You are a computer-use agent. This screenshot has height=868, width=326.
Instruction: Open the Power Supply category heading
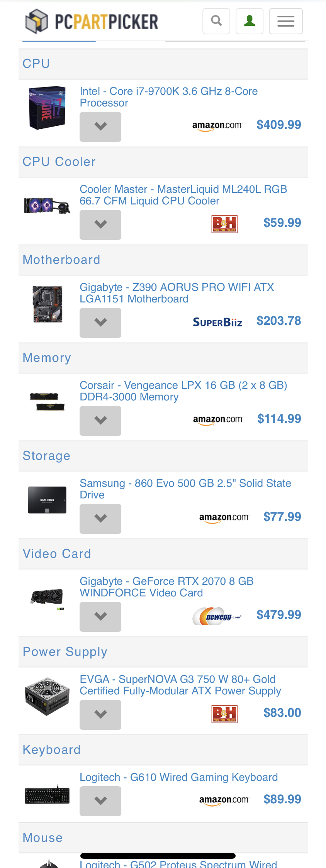pyautogui.click(x=65, y=652)
